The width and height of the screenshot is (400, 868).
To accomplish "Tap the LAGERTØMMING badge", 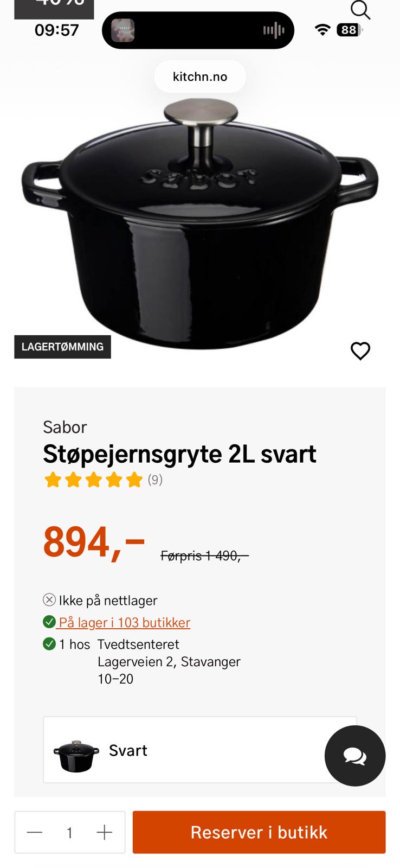I will tap(62, 347).
